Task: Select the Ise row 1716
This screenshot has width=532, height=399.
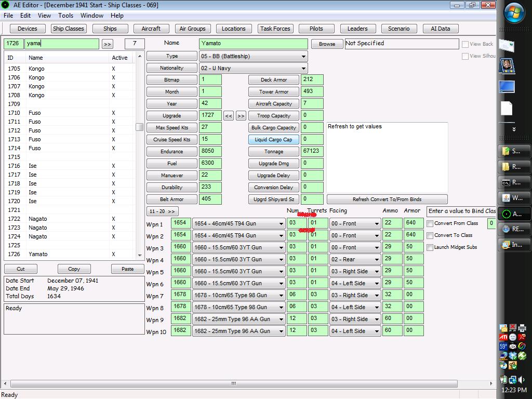Action: (x=70, y=166)
